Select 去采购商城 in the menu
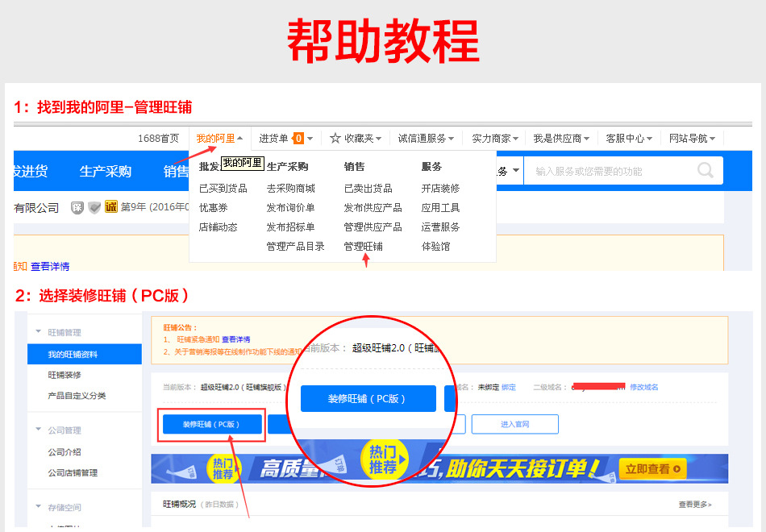The height and width of the screenshot is (532, 766). [290, 188]
